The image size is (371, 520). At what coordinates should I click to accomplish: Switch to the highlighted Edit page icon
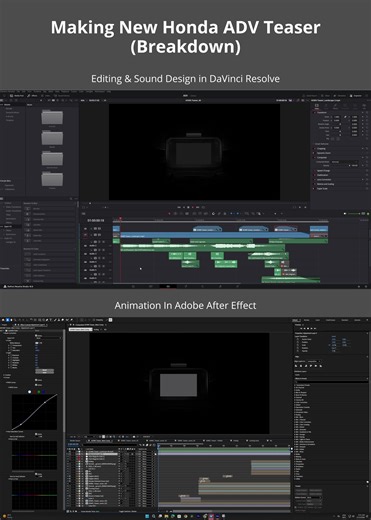pyautogui.click(x=168, y=286)
